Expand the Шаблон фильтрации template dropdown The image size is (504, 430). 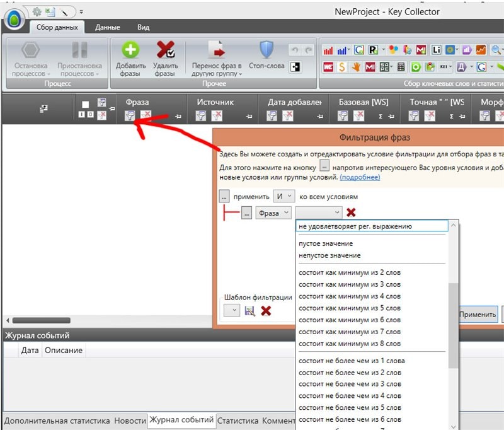coord(231,311)
